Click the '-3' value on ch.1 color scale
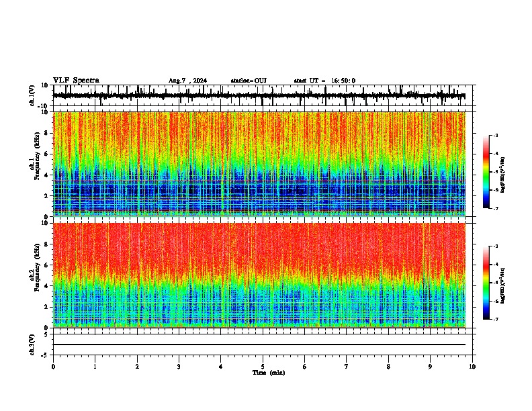The height and width of the screenshot is (411, 532). (x=495, y=136)
